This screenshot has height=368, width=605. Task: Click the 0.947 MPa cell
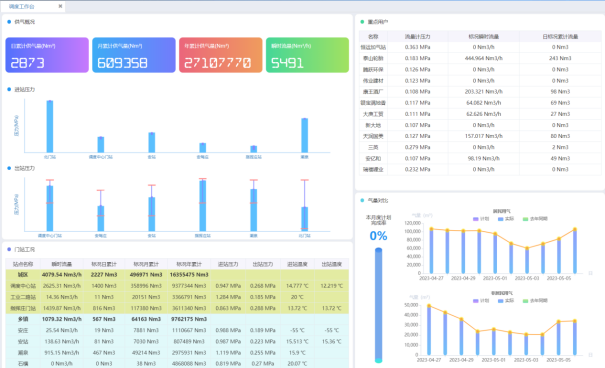coord(228,286)
